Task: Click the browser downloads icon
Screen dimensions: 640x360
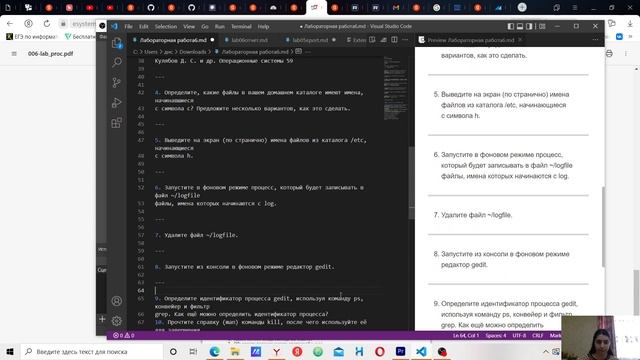Action: click(631, 24)
